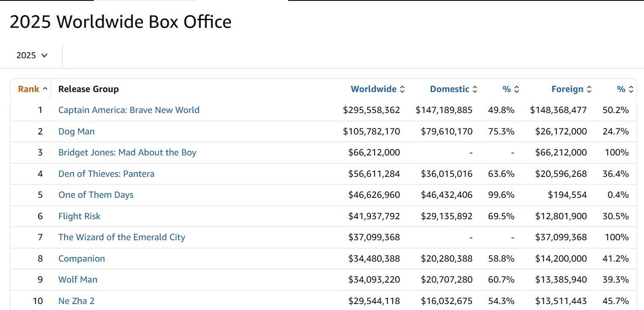The width and height of the screenshot is (644, 310).
Task: Select foreign gross $13,511,443
Action: 561,301
